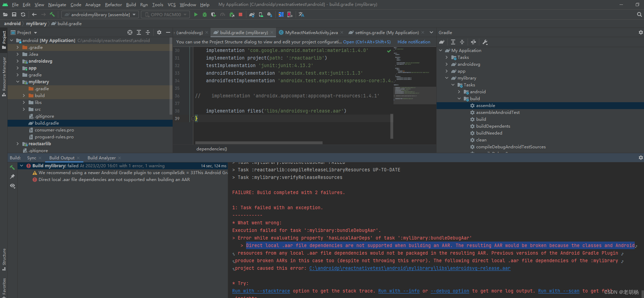644x298 pixels.
Task: Open Gradle panel gear settings
Action: pos(641,32)
